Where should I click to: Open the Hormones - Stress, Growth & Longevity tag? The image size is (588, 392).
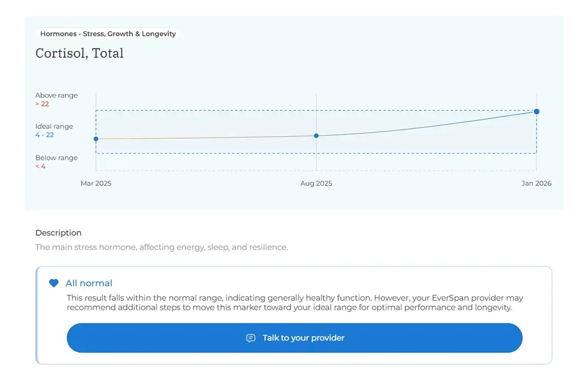108,34
